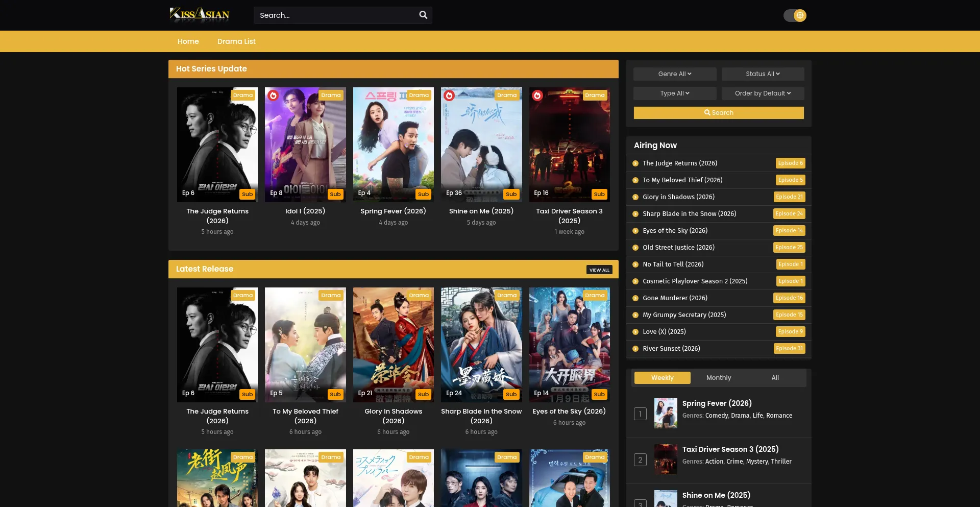Click the Cosmetic Playlover Season 2 (2025) link
This screenshot has height=507, width=980.
click(x=695, y=281)
